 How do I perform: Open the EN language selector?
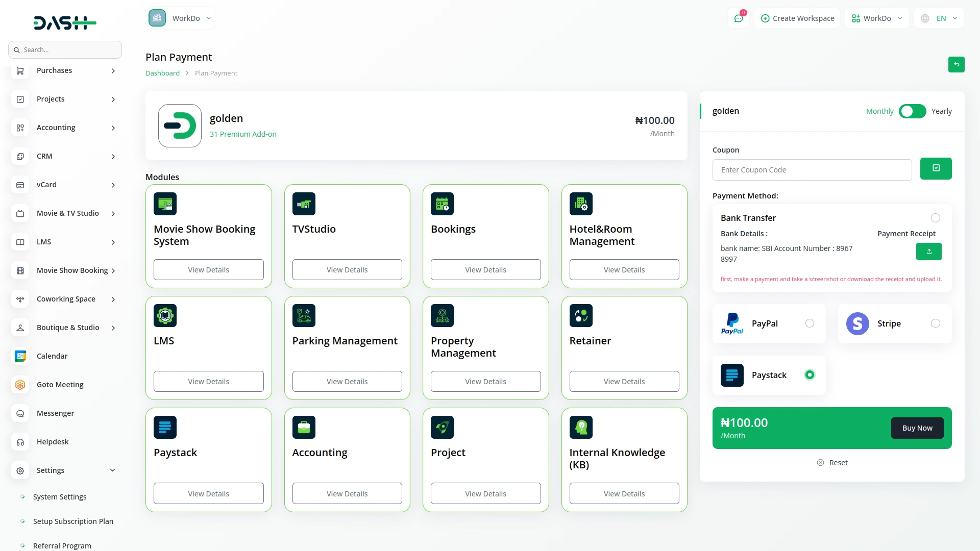tap(939, 18)
